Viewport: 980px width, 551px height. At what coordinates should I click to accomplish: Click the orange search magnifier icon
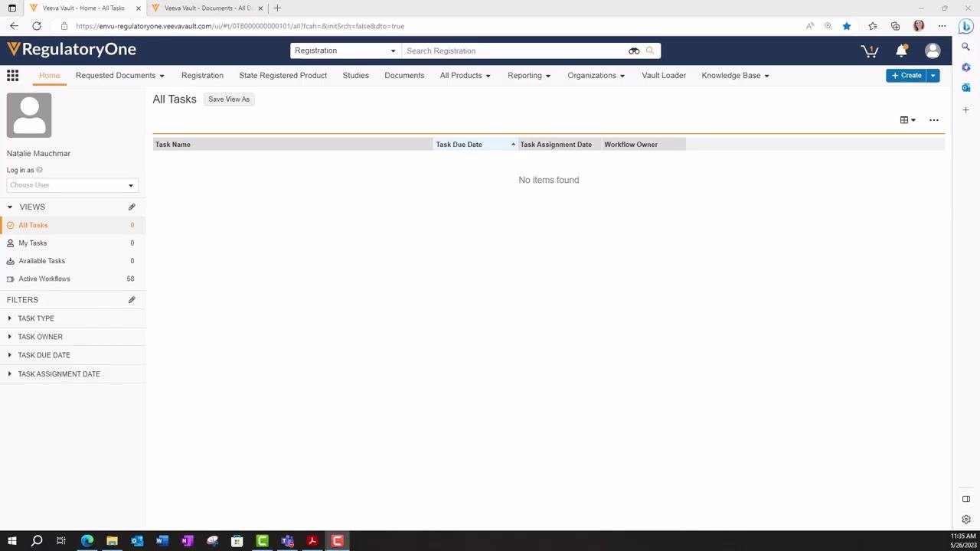click(650, 51)
